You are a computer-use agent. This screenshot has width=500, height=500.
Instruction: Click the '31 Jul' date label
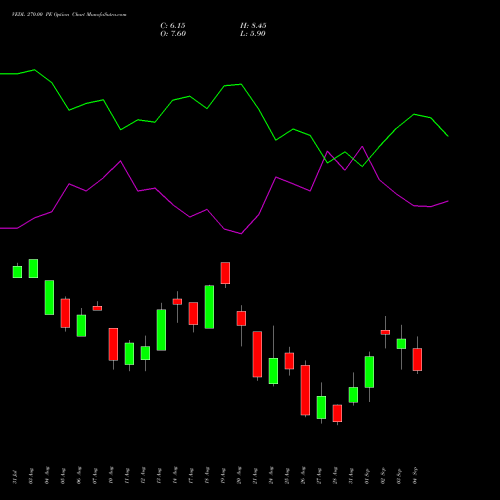15,477
